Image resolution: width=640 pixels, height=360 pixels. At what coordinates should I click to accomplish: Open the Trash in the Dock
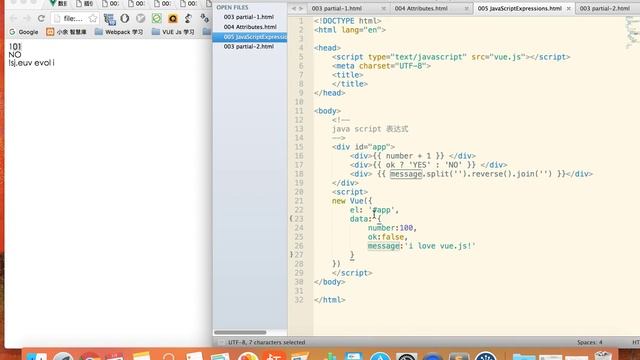(603, 355)
